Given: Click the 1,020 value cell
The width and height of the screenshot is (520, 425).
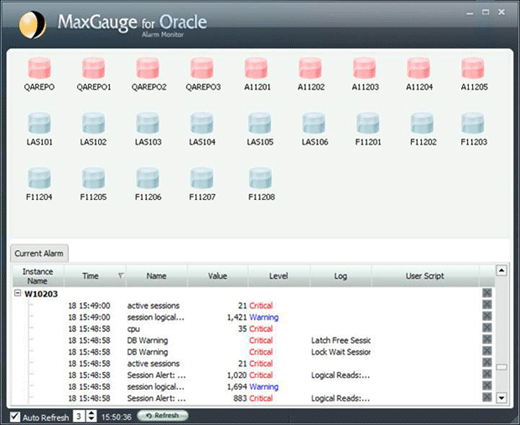Looking at the screenshot, I should coord(237,375).
